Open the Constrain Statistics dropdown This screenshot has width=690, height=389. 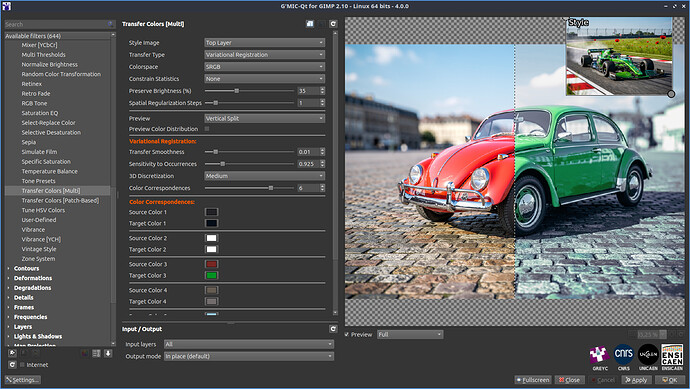click(x=264, y=78)
